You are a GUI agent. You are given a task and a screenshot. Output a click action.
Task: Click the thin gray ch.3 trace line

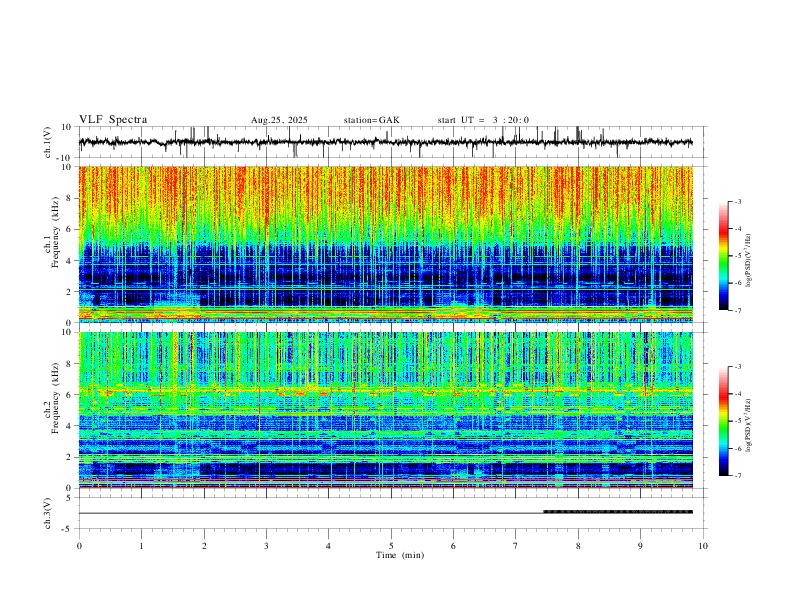tap(311, 513)
